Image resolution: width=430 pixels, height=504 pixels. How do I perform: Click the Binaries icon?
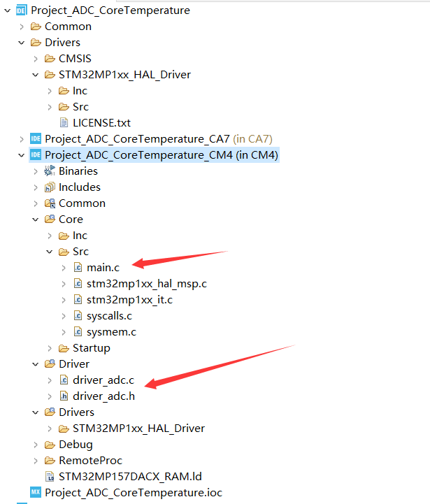(x=50, y=171)
